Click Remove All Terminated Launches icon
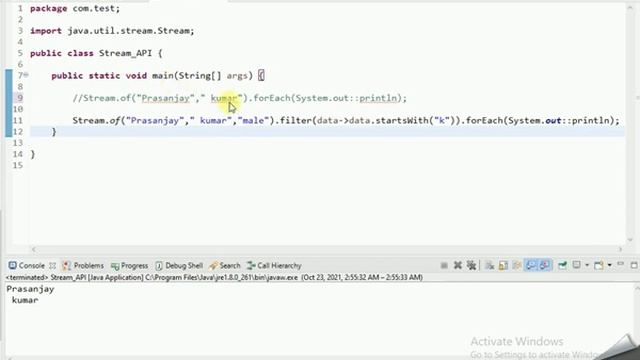The image size is (640, 360). (471, 266)
